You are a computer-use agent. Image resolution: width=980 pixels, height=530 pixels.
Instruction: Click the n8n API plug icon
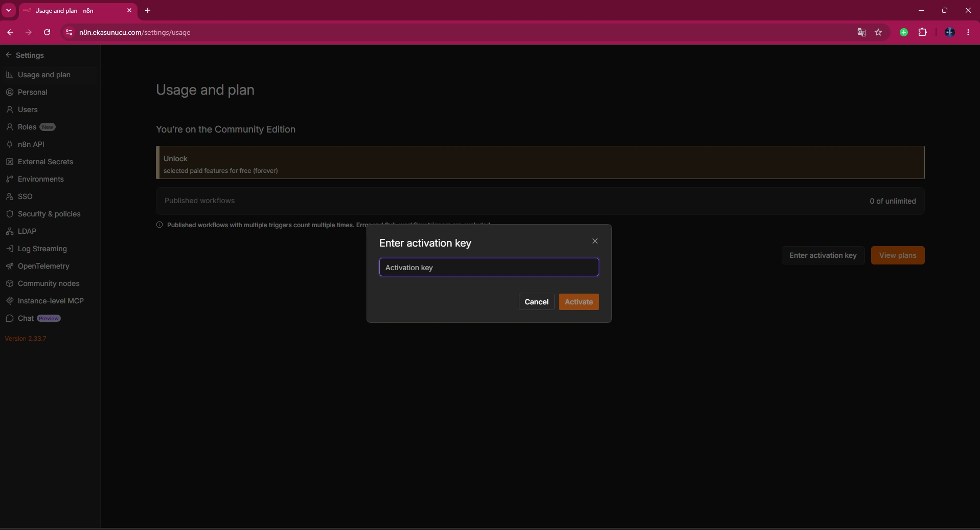pos(9,144)
